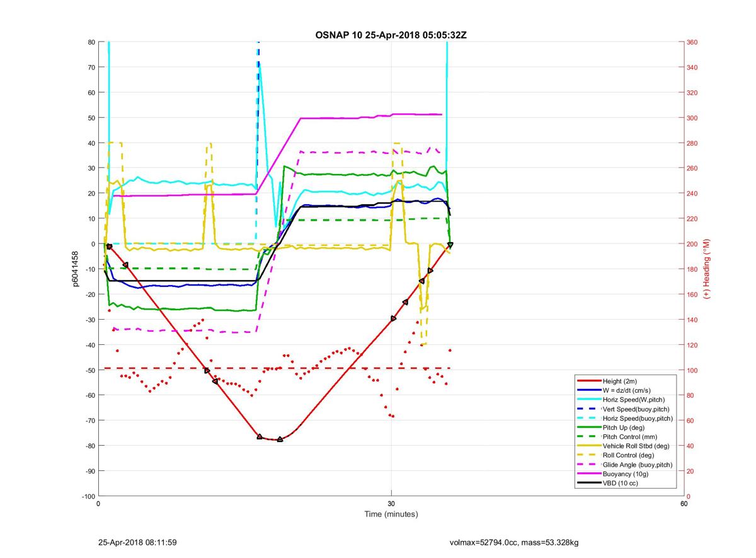Click the 320 heading tick label
Viewport: 756px width, 558px height.
coord(693,93)
